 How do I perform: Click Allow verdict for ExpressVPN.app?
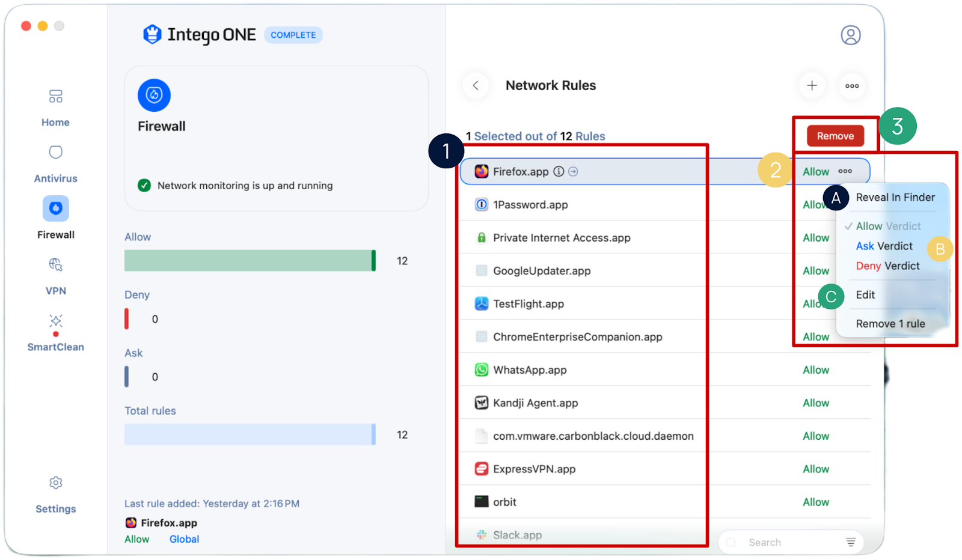816,469
